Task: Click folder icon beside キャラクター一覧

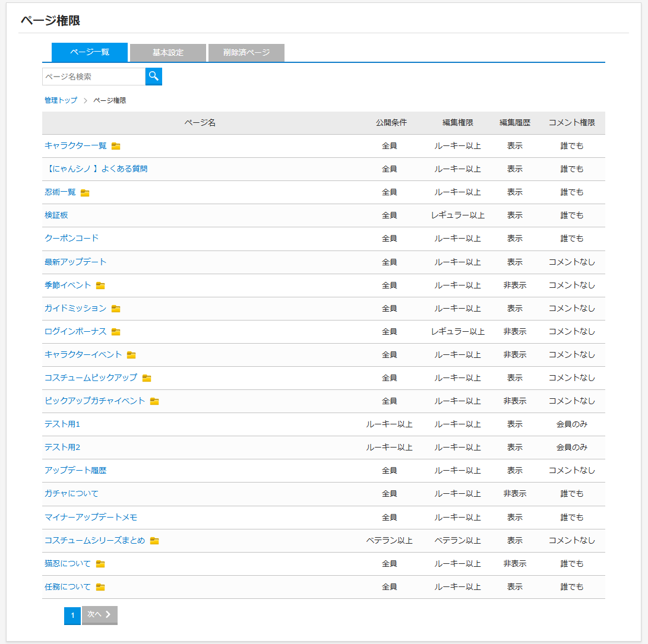Action: 116,146
